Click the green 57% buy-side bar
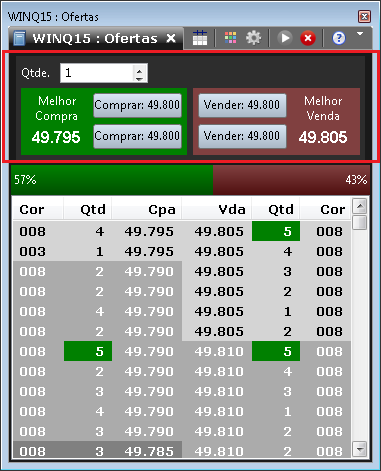The width and height of the screenshot is (381, 471). coord(112,180)
